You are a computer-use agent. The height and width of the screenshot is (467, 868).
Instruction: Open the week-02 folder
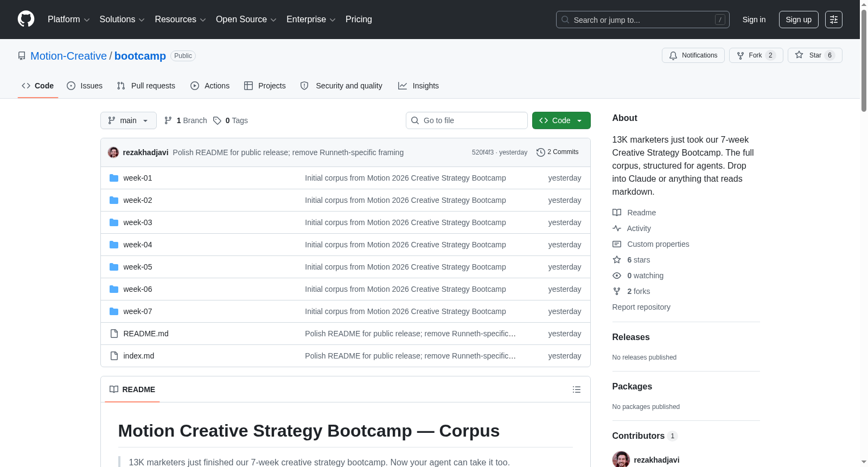tap(138, 200)
